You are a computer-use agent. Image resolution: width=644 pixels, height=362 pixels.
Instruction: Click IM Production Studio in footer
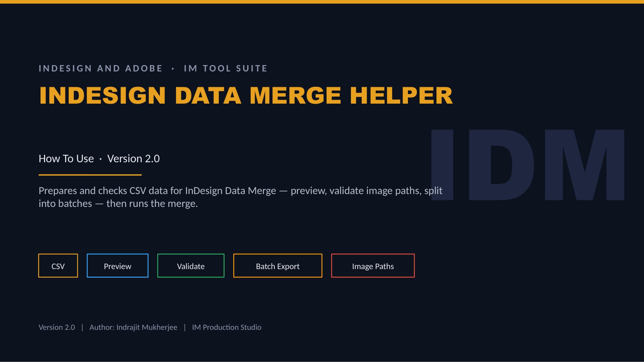227,327
